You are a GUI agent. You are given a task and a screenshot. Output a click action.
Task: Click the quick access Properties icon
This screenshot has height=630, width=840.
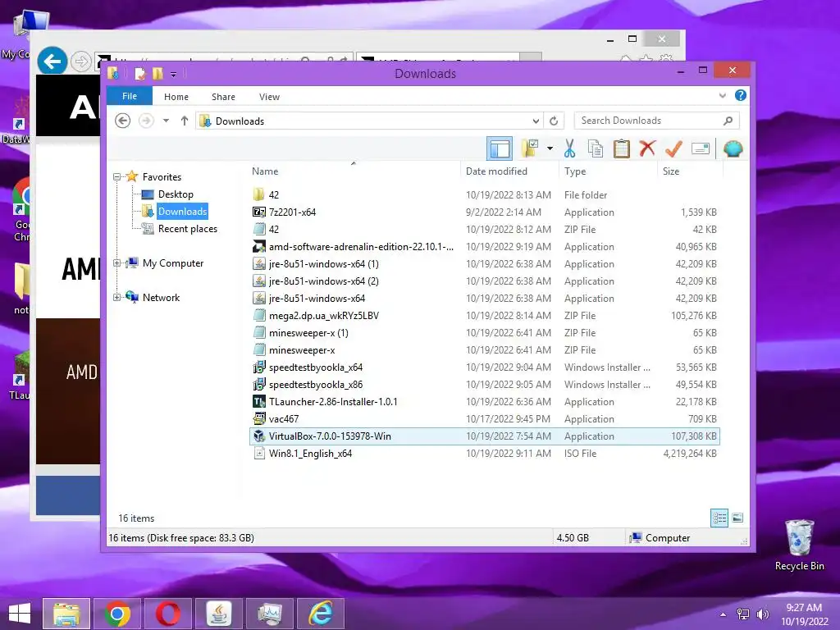pos(140,73)
